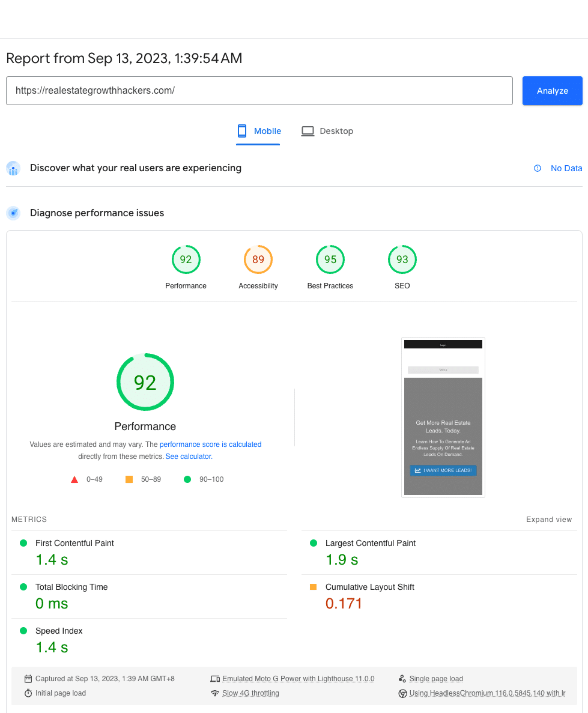Click the URL input field
588x713 pixels.
coord(259,91)
